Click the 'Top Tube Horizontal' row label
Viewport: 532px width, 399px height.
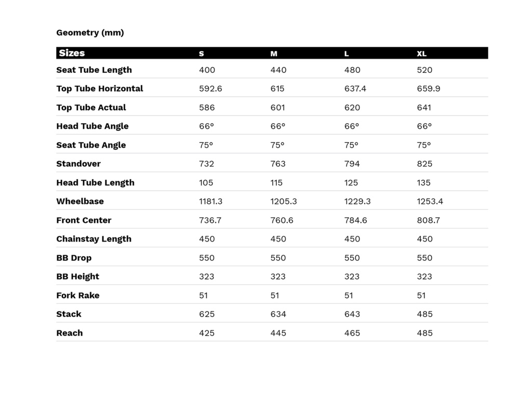point(100,89)
